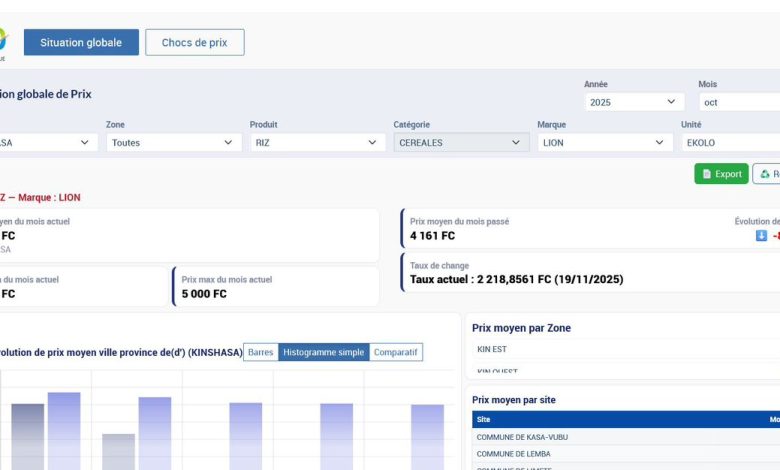This screenshot has width=780, height=470.
Task: Switch chart to Comparatif mode
Action: tap(396, 352)
